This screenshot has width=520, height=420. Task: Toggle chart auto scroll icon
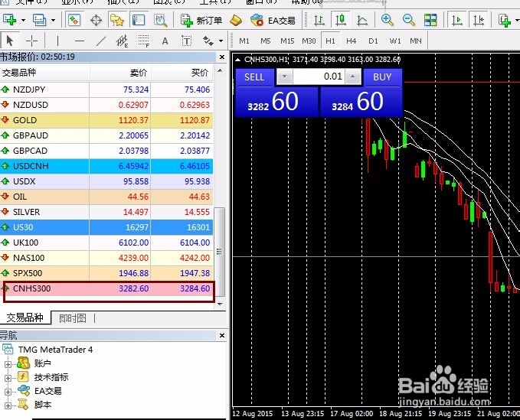456,20
